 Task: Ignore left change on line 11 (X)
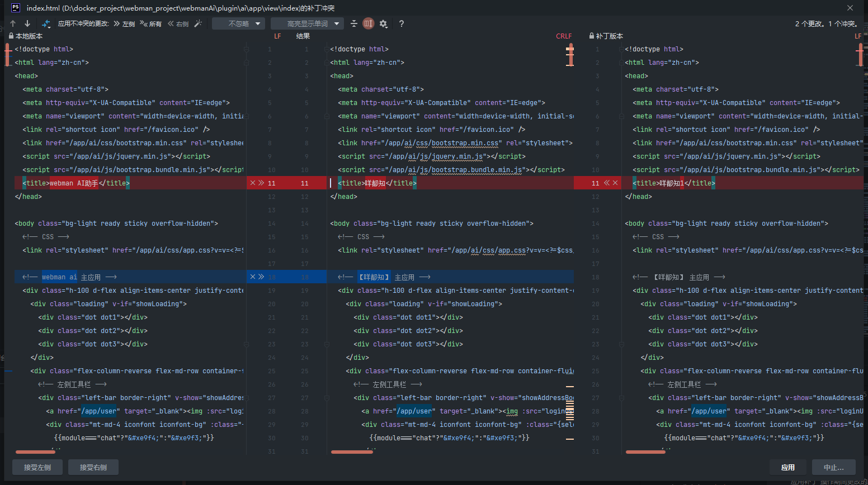[x=253, y=183]
